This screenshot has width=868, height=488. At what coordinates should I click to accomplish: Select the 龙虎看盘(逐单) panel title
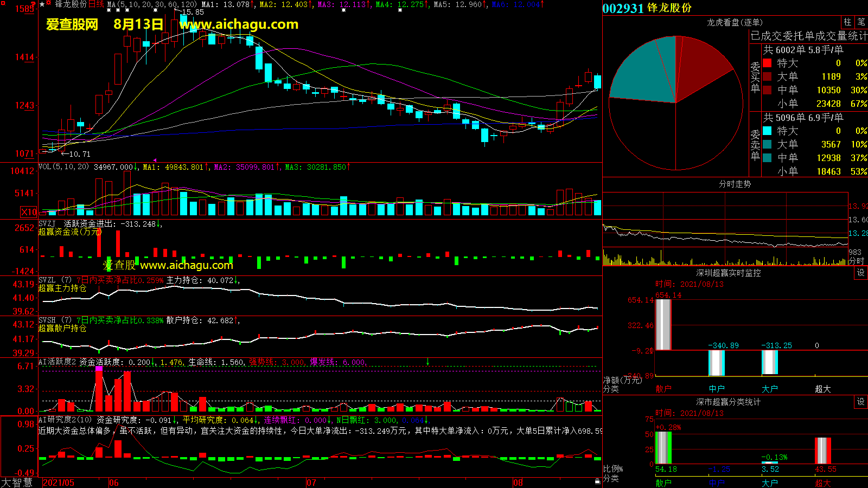[x=735, y=22]
